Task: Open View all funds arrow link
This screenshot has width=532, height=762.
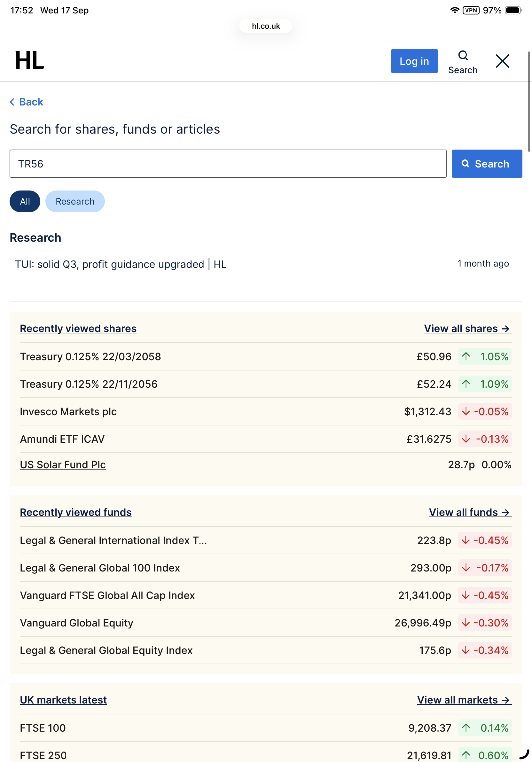Action: 470,512
